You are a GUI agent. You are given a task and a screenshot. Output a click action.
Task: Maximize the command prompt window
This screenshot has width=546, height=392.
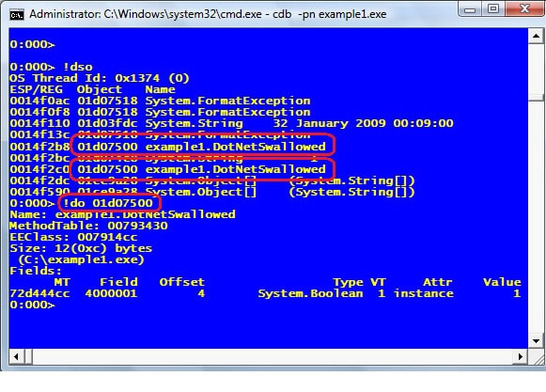[x=492, y=9]
